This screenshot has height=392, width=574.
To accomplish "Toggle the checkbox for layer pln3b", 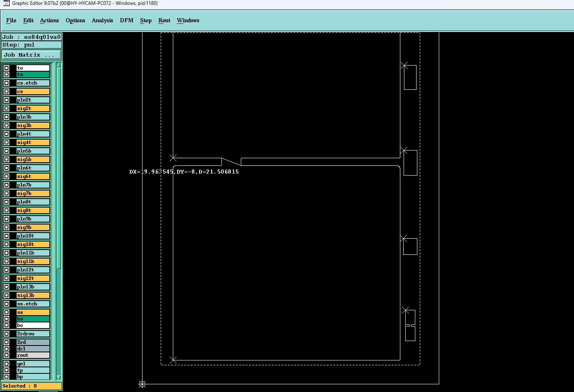I will pyautogui.click(x=6, y=117).
